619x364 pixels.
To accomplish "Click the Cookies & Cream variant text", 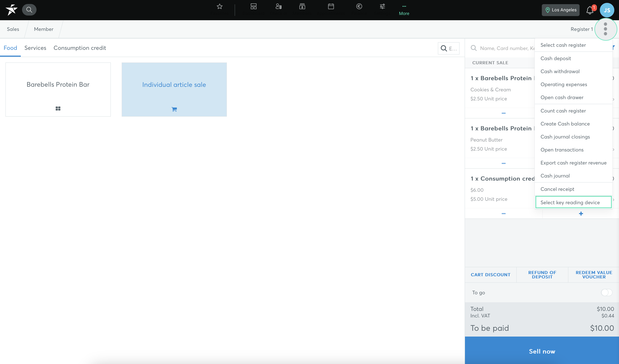I will pos(490,90).
